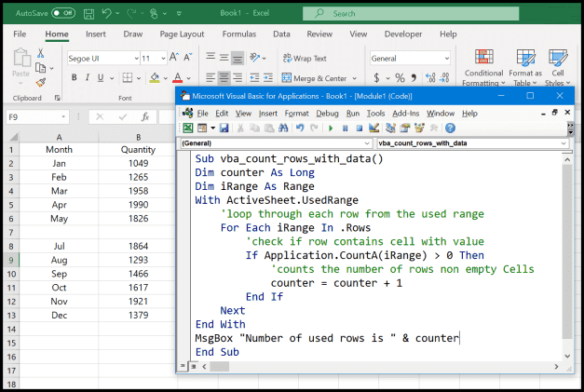Click the Find binoculars icon in VBA toolbar
The width and height of the screenshot is (584, 392).
pos(281,128)
